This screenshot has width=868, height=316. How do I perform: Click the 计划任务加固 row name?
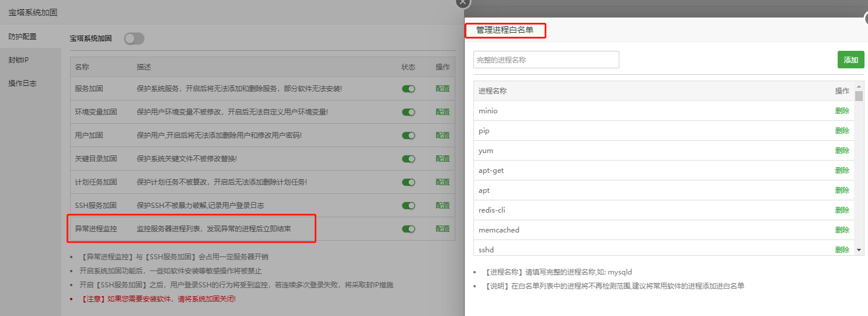coord(96,182)
